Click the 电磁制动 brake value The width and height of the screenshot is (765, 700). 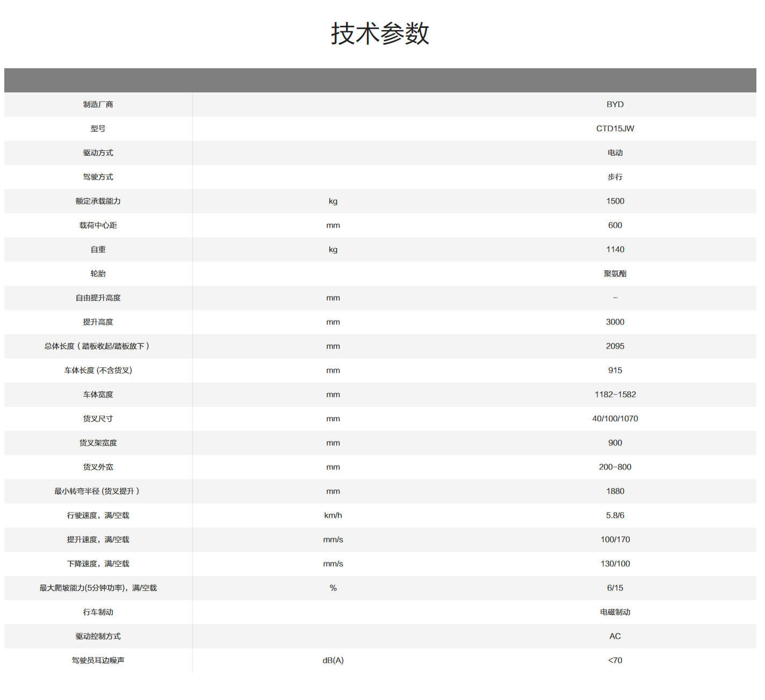click(615, 612)
